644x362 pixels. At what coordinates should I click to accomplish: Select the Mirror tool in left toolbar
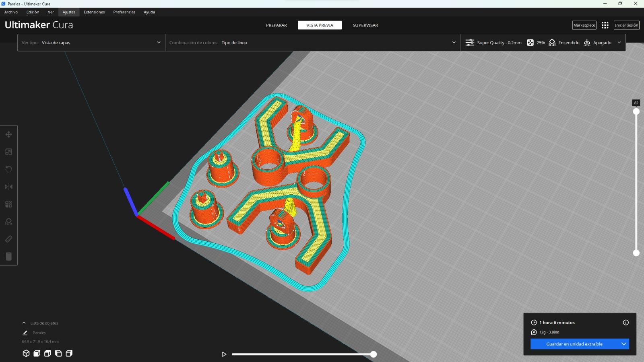8,187
